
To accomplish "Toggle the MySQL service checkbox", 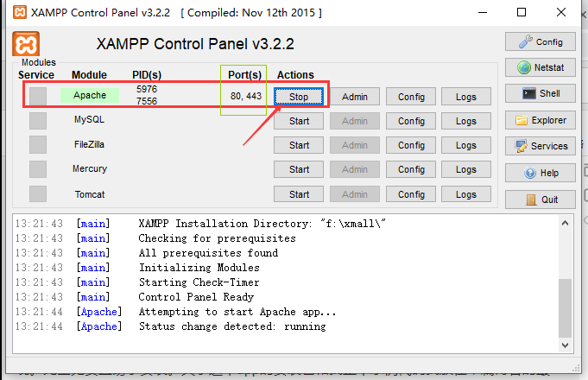I will click(x=38, y=121).
